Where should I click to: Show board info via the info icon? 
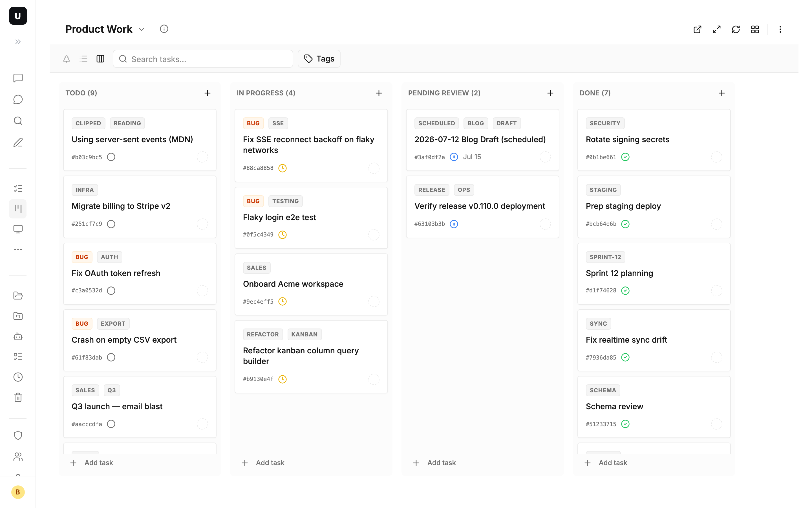point(164,29)
